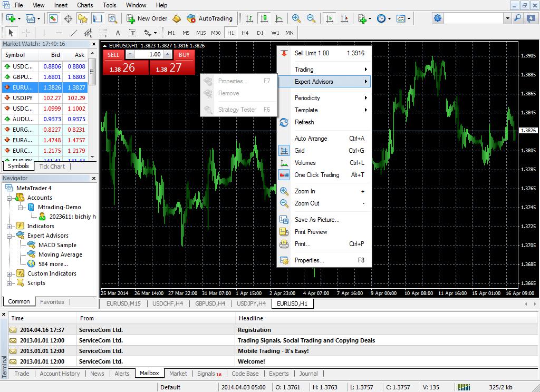This screenshot has width=540, height=392.
Task: Toggle Volumes in the context menu
Action: pyautogui.click(x=324, y=163)
